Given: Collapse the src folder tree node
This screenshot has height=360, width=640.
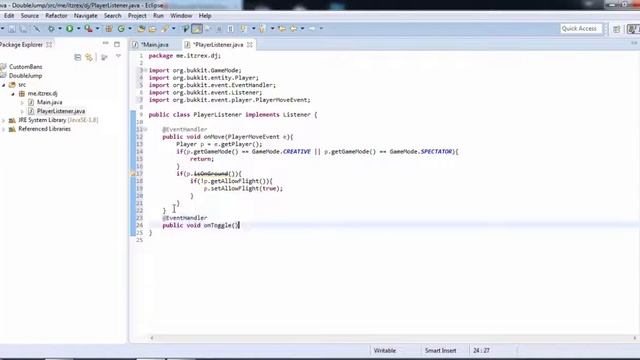Looking at the screenshot, I should 4,85.
